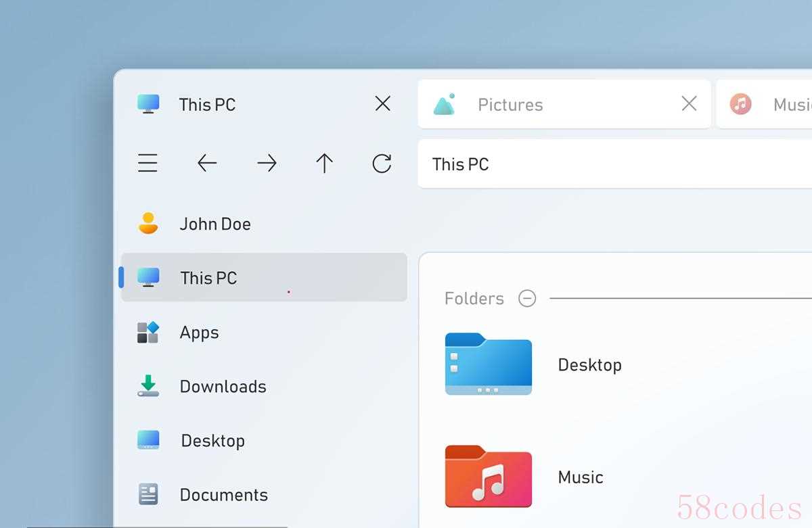Viewport: 812px width, 528px height.
Task: Select the This PC tab title
Action: coord(207,105)
